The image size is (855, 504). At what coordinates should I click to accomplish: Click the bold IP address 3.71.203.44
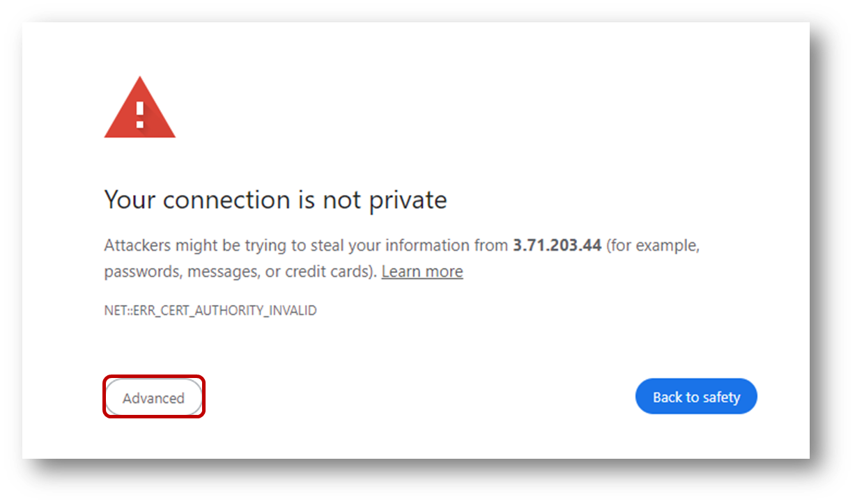(x=557, y=246)
